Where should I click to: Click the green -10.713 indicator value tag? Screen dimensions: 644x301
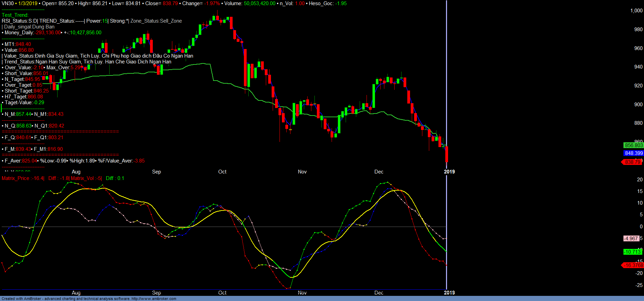coord(632,252)
